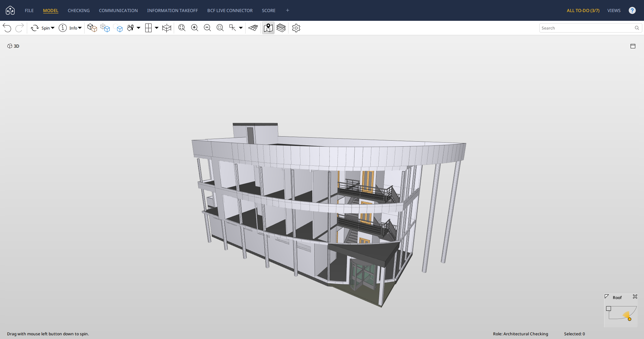Click the Zoom to Fit icon
The image size is (644, 339).
point(182,28)
